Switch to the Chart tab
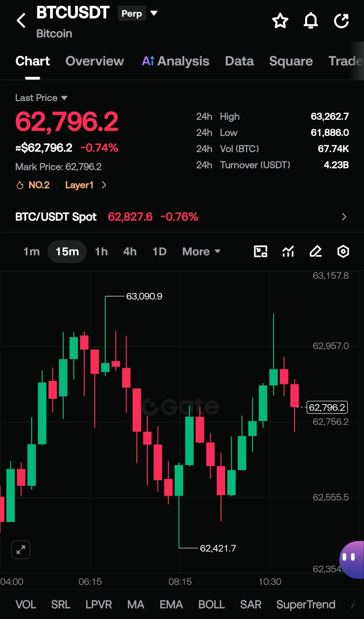 [33, 61]
